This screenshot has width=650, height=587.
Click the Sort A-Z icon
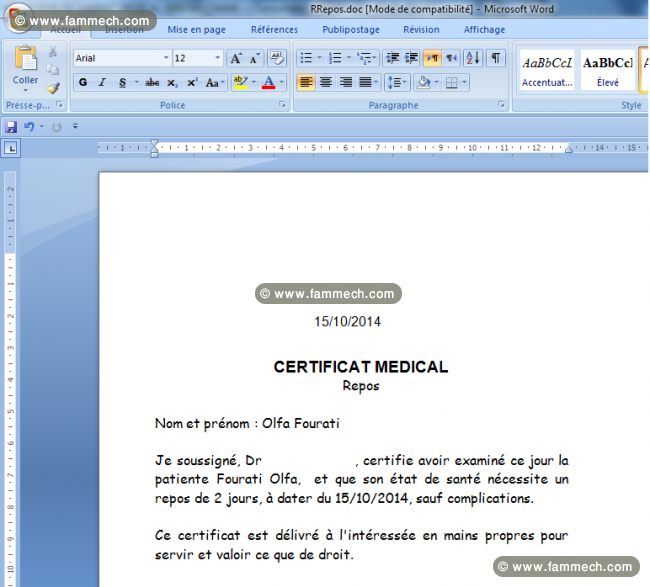click(473, 58)
